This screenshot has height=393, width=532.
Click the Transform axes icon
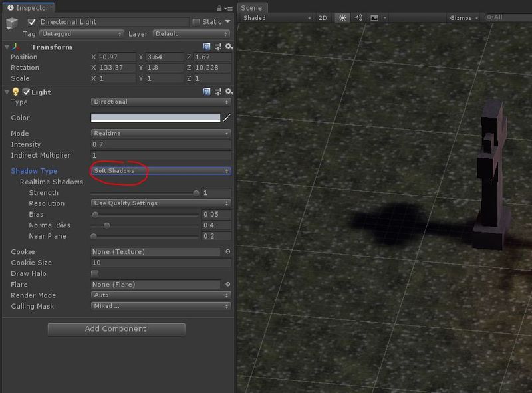click(x=15, y=47)
